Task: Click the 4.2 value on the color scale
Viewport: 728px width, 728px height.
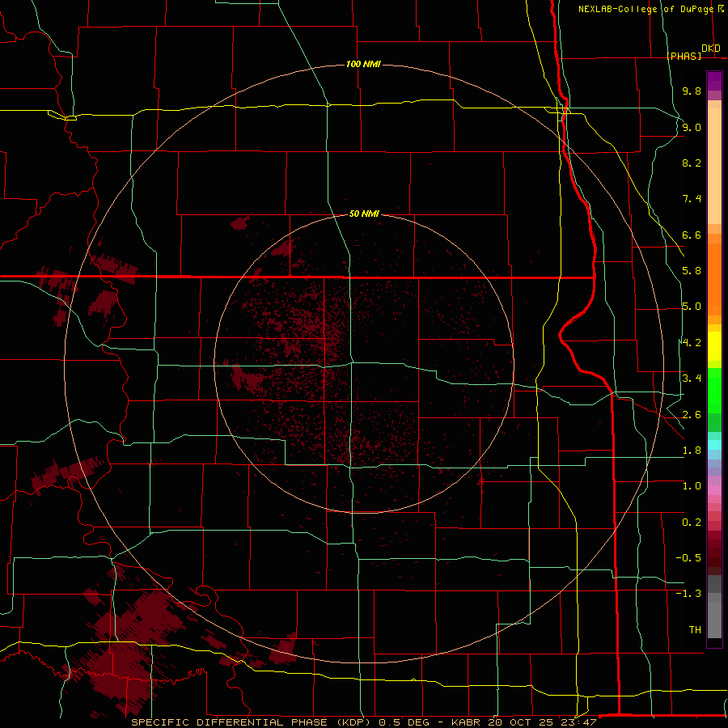Action: click(692, 343)
